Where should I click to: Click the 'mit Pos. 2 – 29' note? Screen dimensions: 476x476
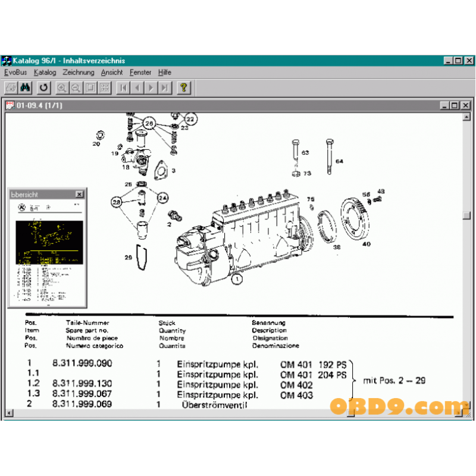pos(394,380)
